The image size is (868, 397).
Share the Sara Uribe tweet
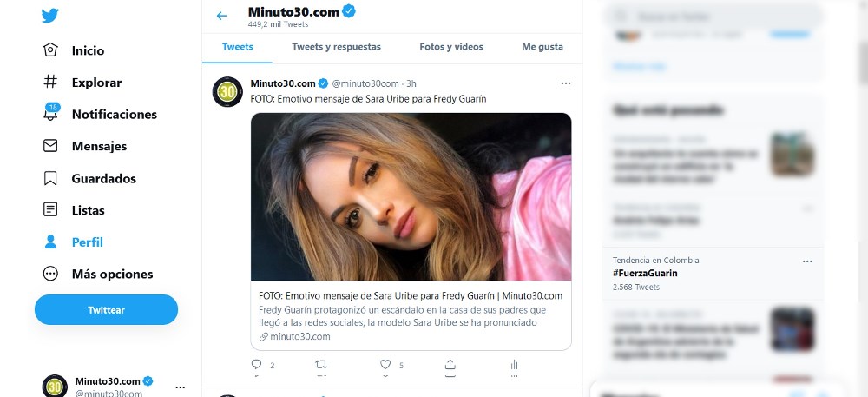click(450, 365)
